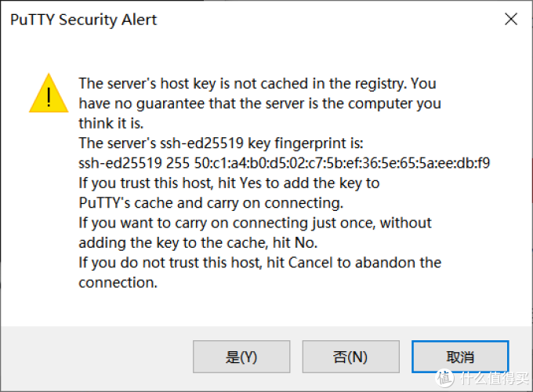The width and height of the screenshot is (533, 392).
Task: Click the 'hit Cancel to abandon the' line
Action: click(259, 263)
